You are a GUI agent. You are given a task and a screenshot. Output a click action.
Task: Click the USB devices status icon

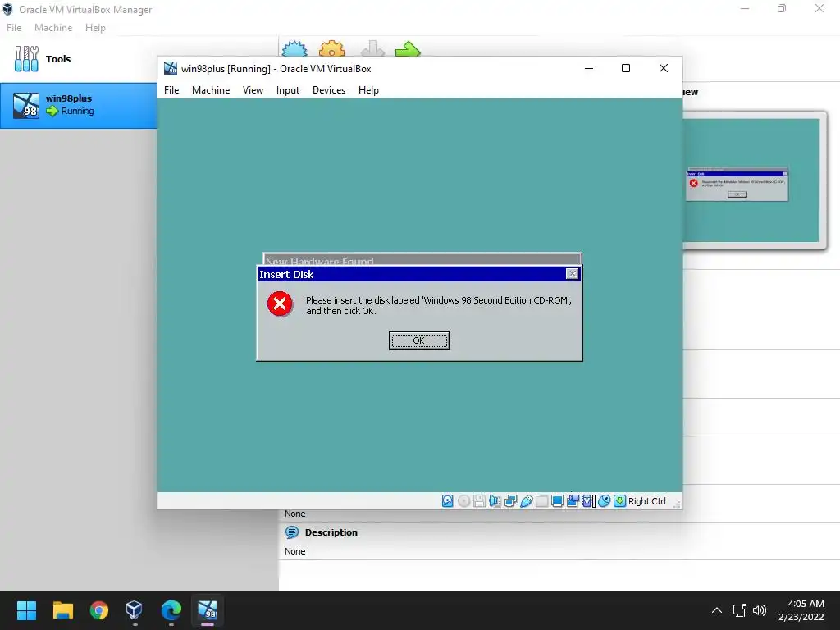[x=526, y=501]
